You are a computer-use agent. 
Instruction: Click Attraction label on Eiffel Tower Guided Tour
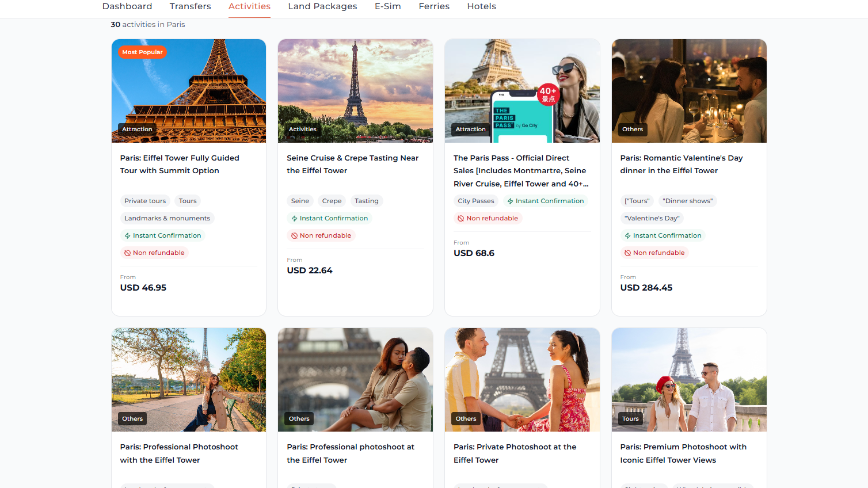(137, 129)
